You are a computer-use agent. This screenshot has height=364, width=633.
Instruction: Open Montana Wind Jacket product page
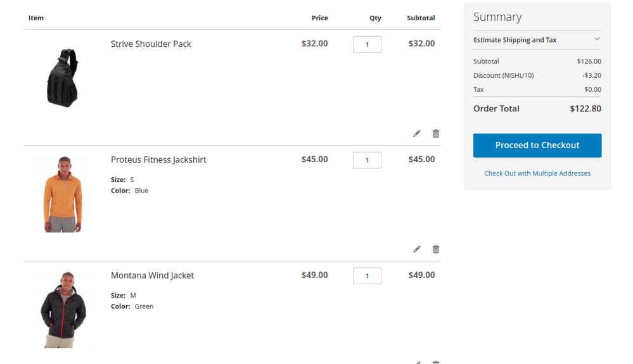(152, 276)
